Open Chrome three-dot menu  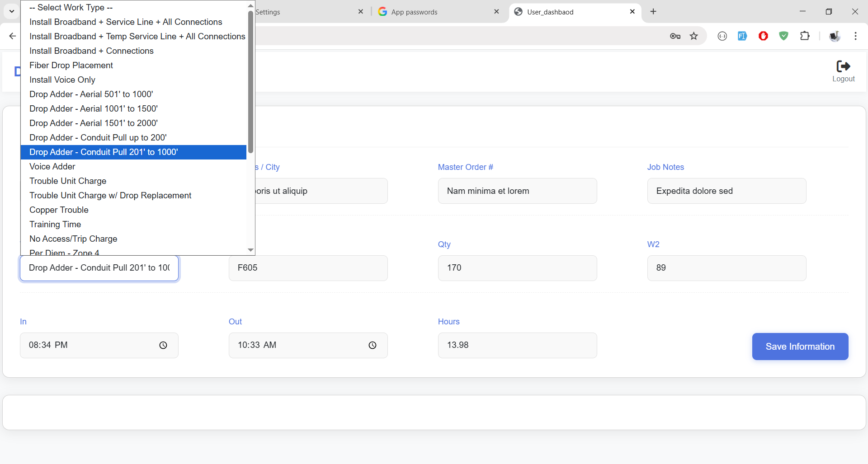pos(855,36)
